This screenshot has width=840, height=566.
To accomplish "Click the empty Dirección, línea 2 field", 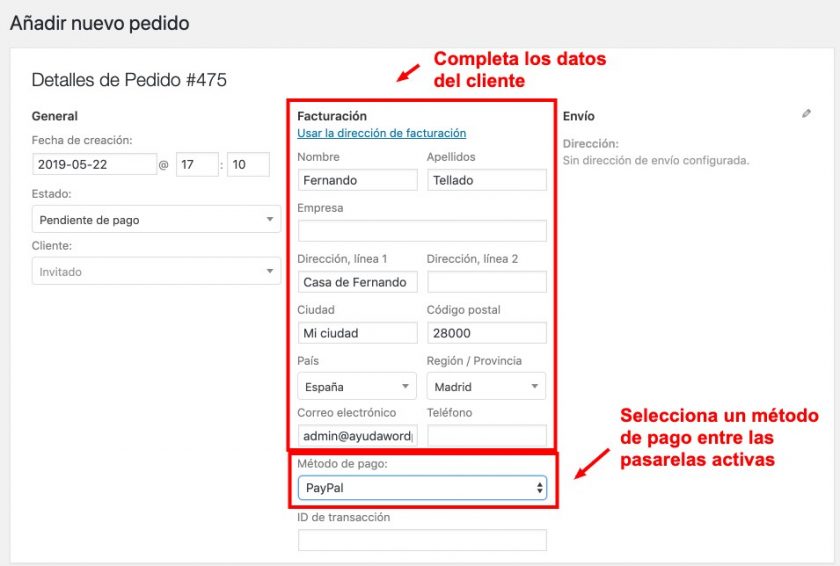I will 487,282.
